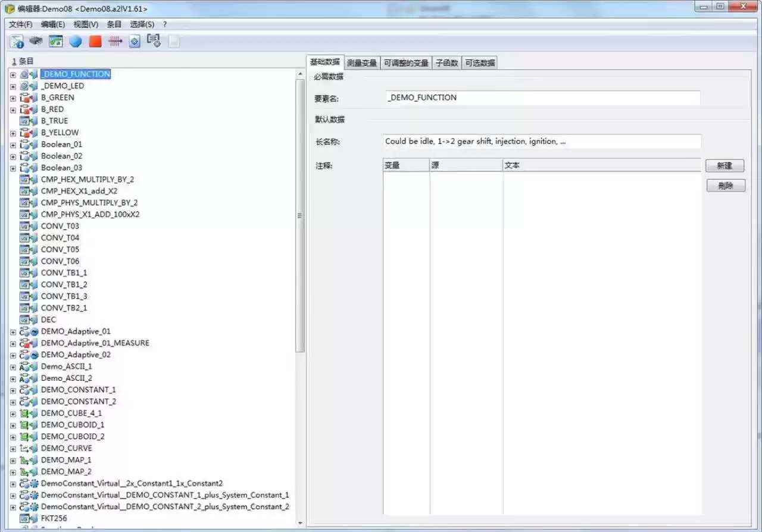762x532 pixels.
Task: Select the DEMO_Adaptive_01_MEASURE row
Action: point(95,343)
